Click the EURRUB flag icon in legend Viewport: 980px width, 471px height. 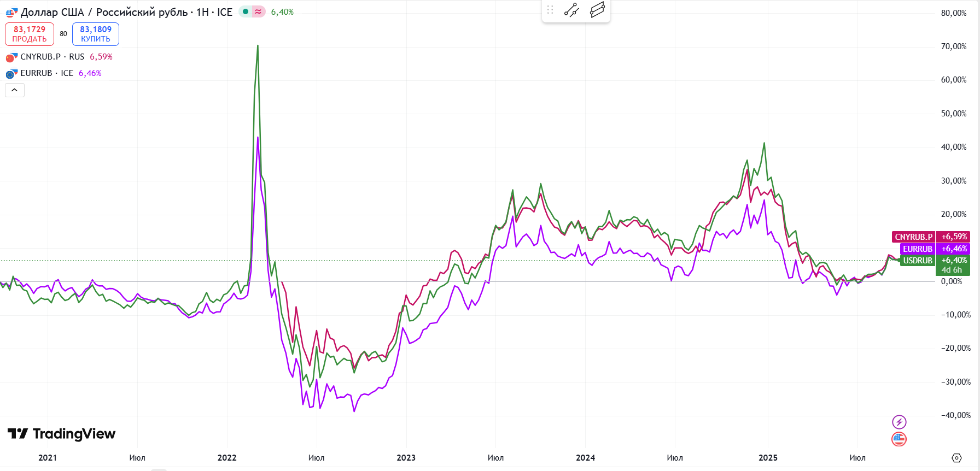point(11,73)
